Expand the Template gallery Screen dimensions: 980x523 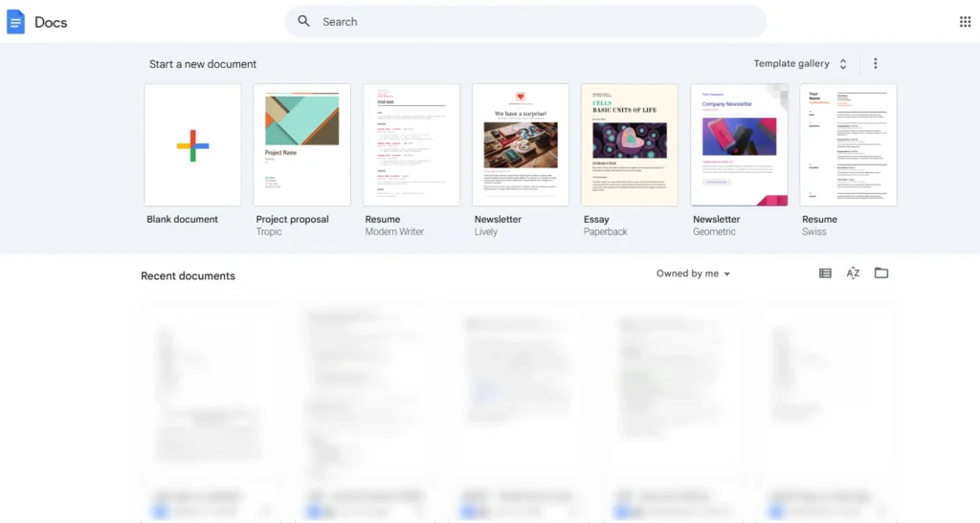pyautogui.click(x=800, y=64)
